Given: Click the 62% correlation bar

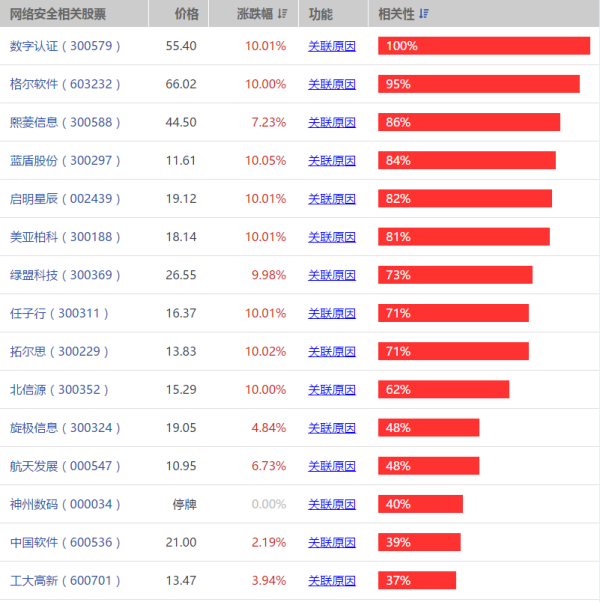Looking at the screenshot, I should [444, 389].
